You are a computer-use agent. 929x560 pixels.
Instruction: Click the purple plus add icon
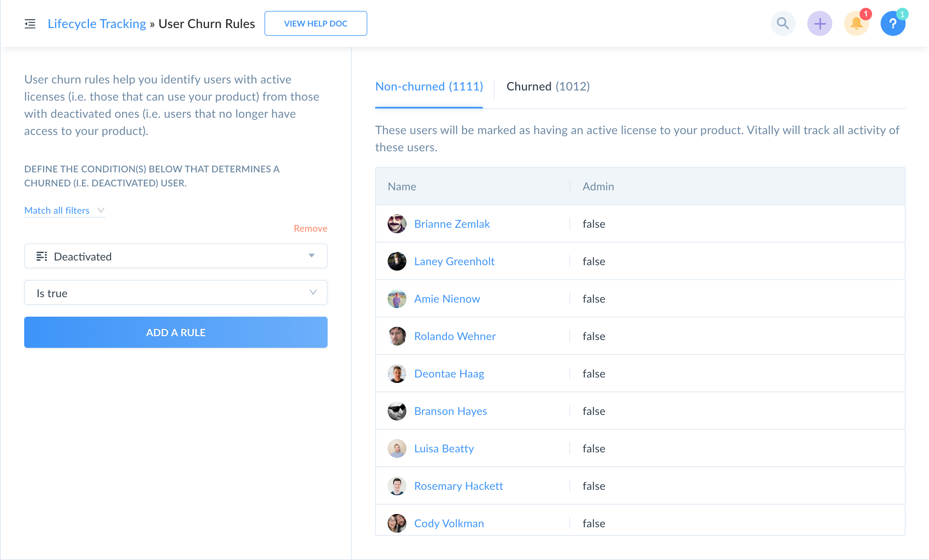click(x=819, y=23)
